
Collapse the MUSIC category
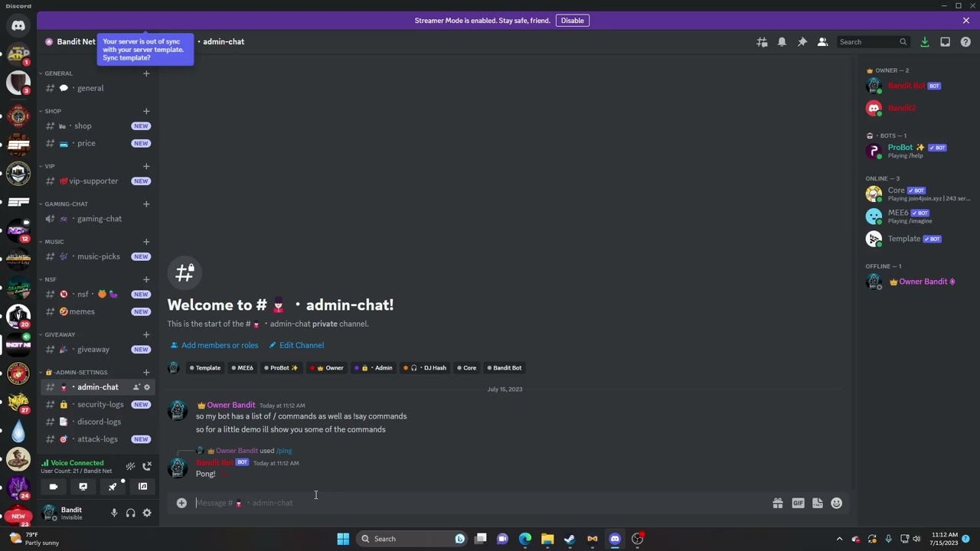click(x=54, y=242)
